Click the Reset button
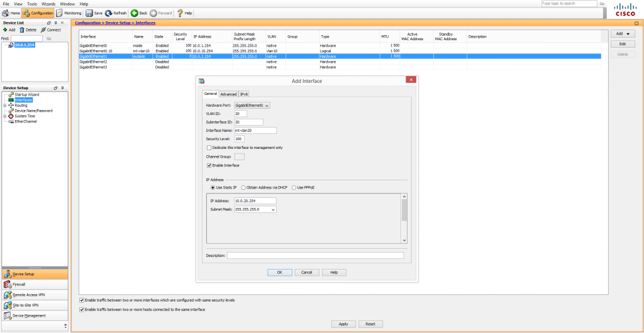644x333 pixels. [370, 324]
